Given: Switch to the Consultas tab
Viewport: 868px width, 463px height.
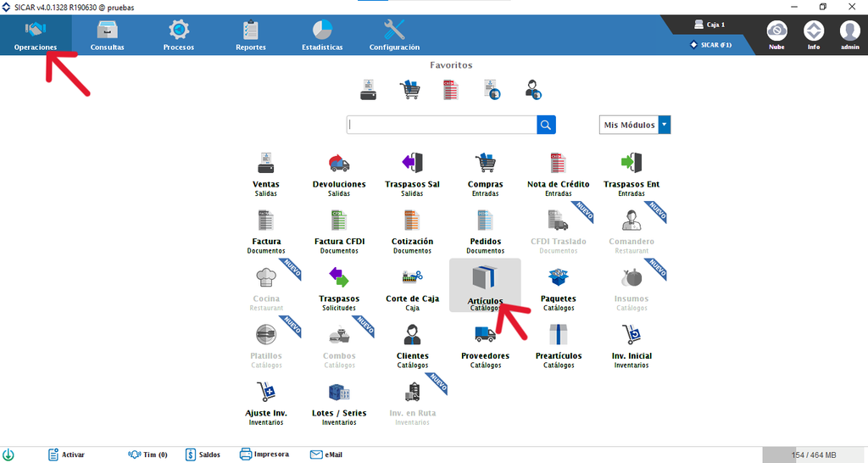Looking at the screenshot, I should click(108, 35).
